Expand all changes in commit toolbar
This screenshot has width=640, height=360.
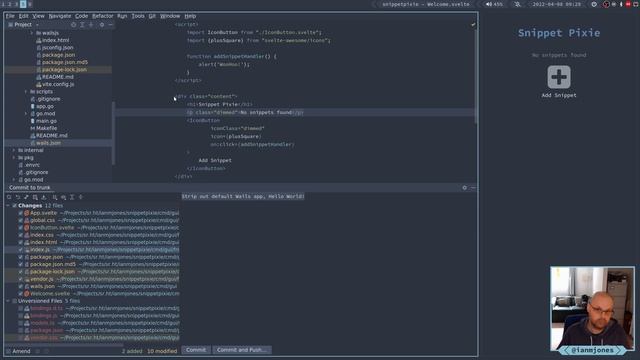(x=72, y=197)
